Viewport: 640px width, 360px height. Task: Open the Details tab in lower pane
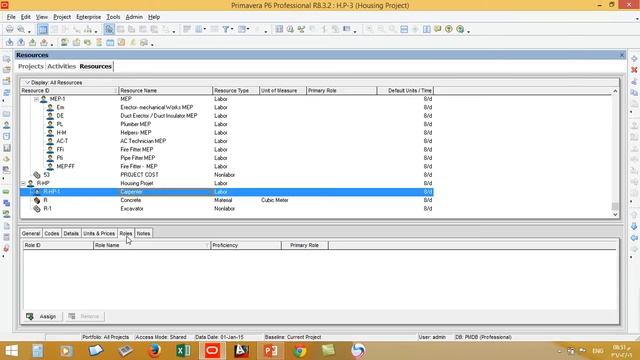(x=71, y=233)
